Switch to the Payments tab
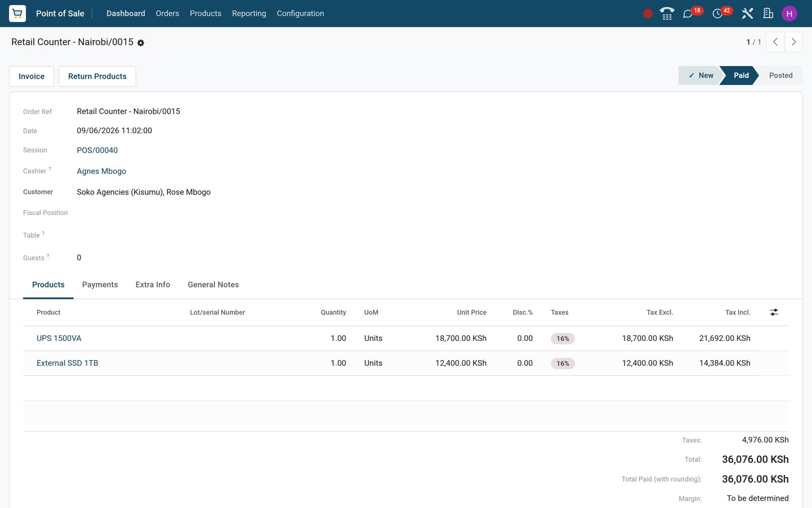This screenshot has width=812, height=508. (x=100, y=285)
